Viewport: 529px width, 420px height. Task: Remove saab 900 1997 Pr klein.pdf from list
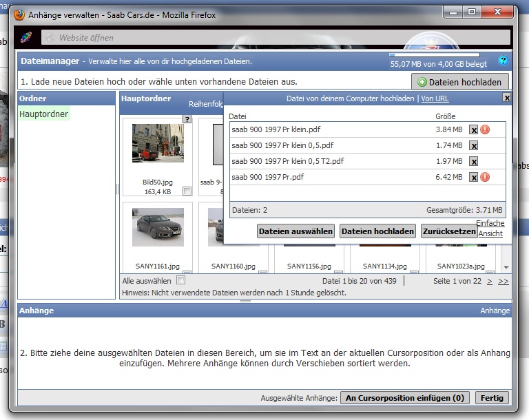474,130
